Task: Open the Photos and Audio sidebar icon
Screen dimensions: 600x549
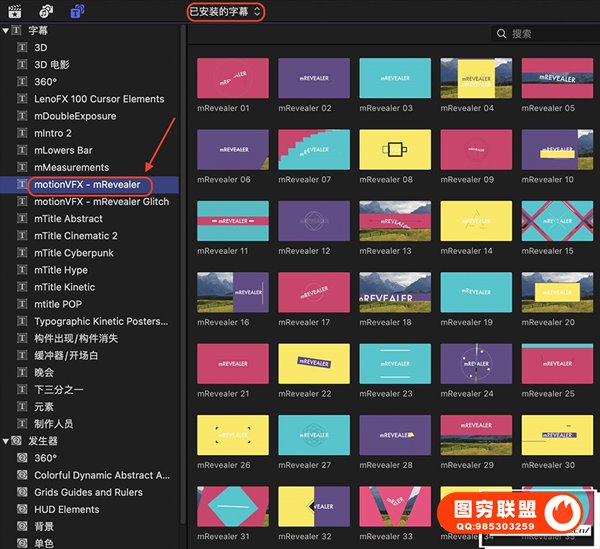Action: 46,11
